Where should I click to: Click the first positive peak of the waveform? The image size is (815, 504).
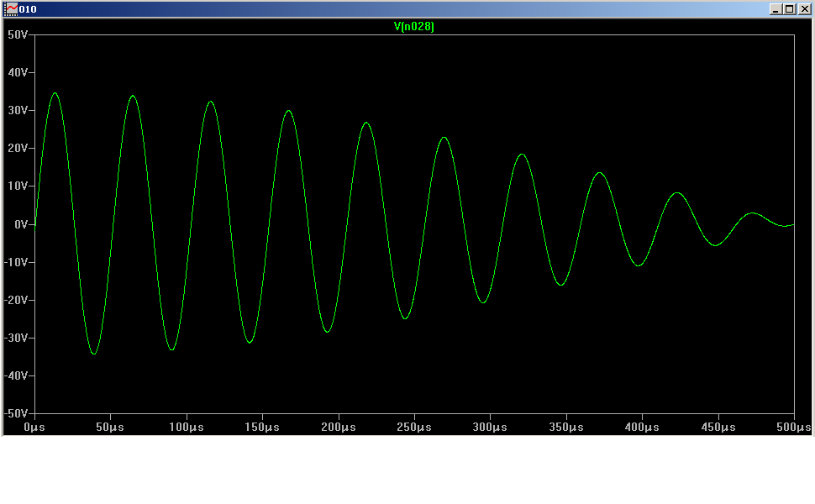tap(55, 93)
